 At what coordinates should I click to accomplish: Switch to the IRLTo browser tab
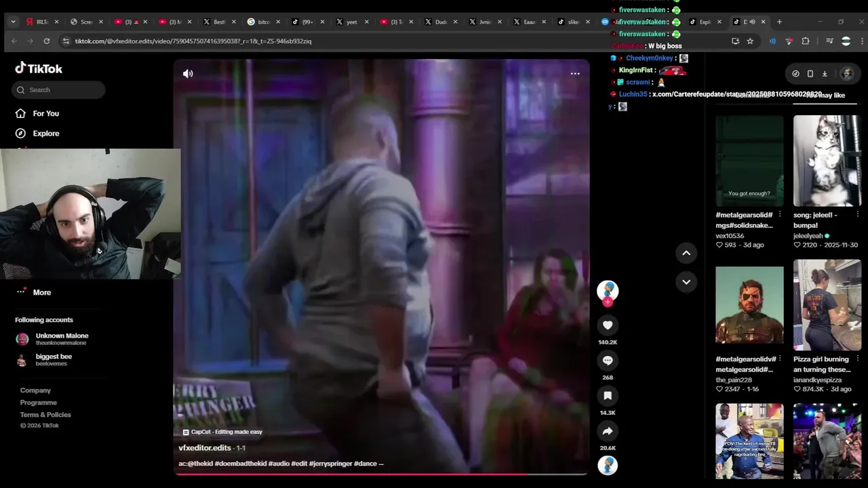(x=43, y=22)
